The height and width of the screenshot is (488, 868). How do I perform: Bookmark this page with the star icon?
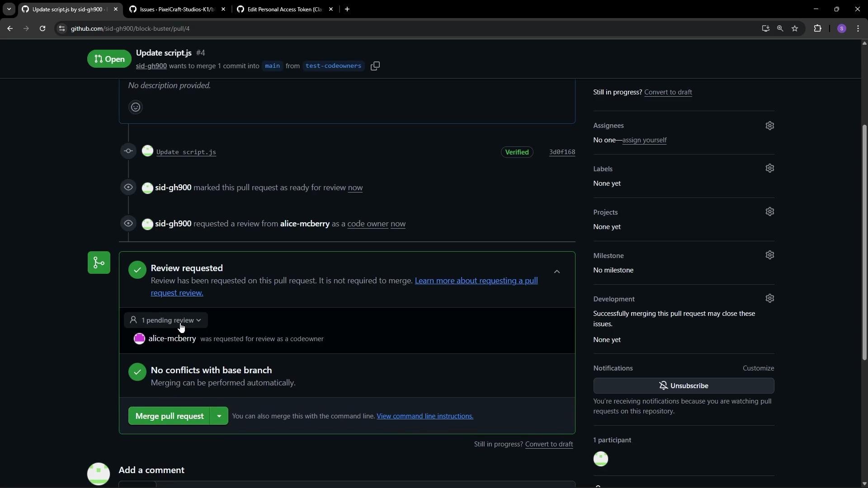tap(795, 28)
